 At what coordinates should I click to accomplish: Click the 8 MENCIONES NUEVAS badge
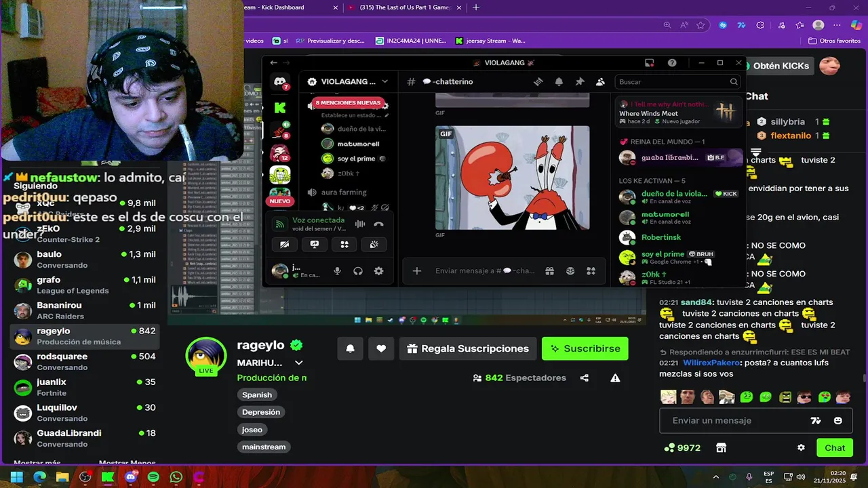(x=349, y=102)
